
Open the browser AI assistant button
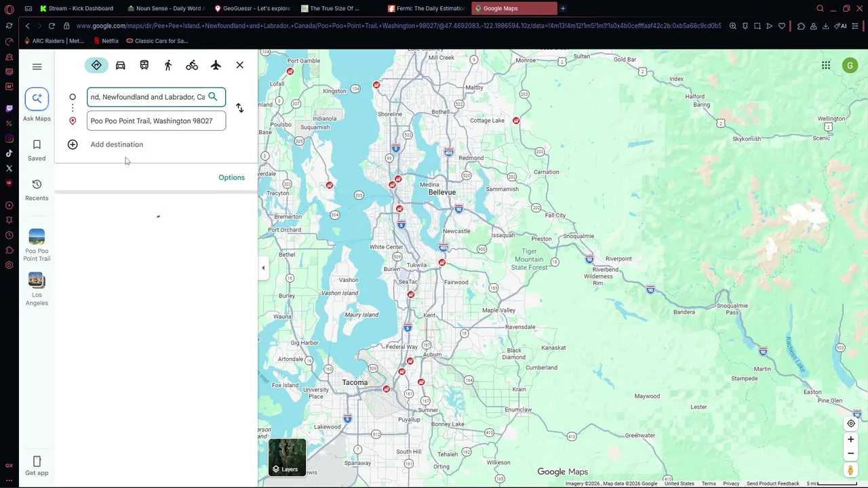tap(842, 26)
